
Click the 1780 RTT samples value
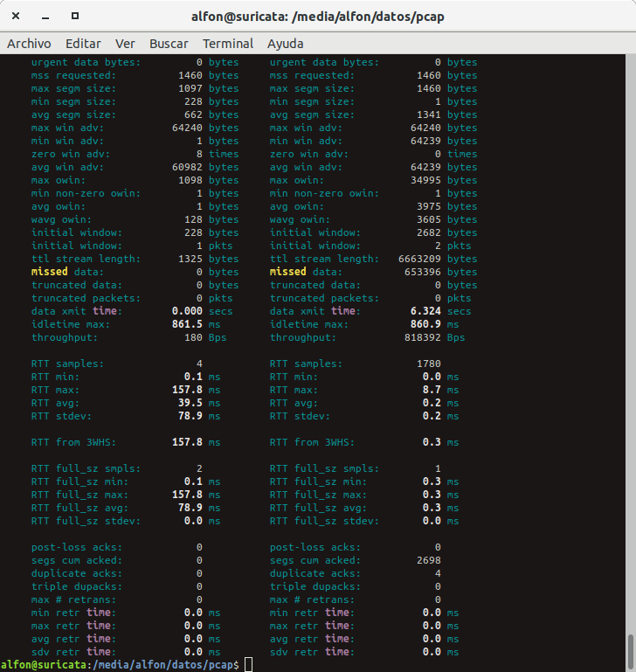[429, 364]
